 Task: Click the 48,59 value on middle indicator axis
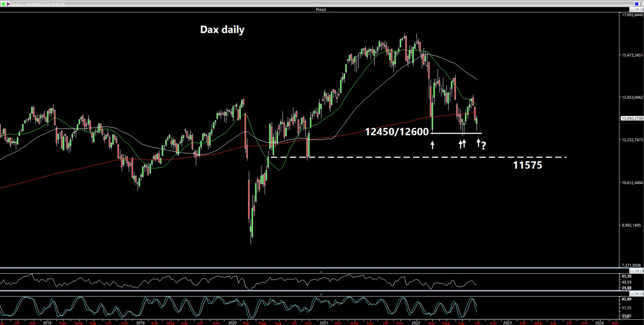point(626,282)
